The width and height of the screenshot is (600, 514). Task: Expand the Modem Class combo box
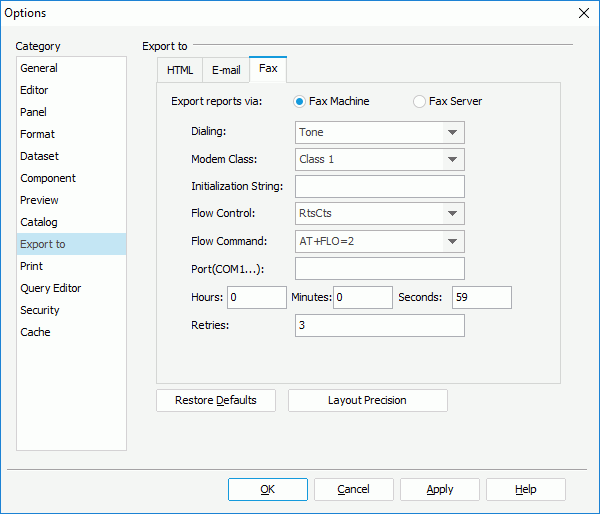click(453, 159)
